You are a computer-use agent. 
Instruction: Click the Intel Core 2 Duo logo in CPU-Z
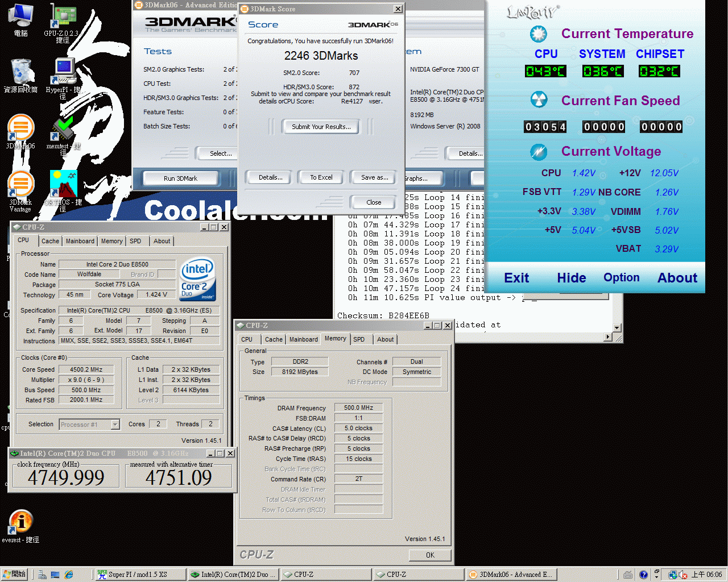click(197, 280)
